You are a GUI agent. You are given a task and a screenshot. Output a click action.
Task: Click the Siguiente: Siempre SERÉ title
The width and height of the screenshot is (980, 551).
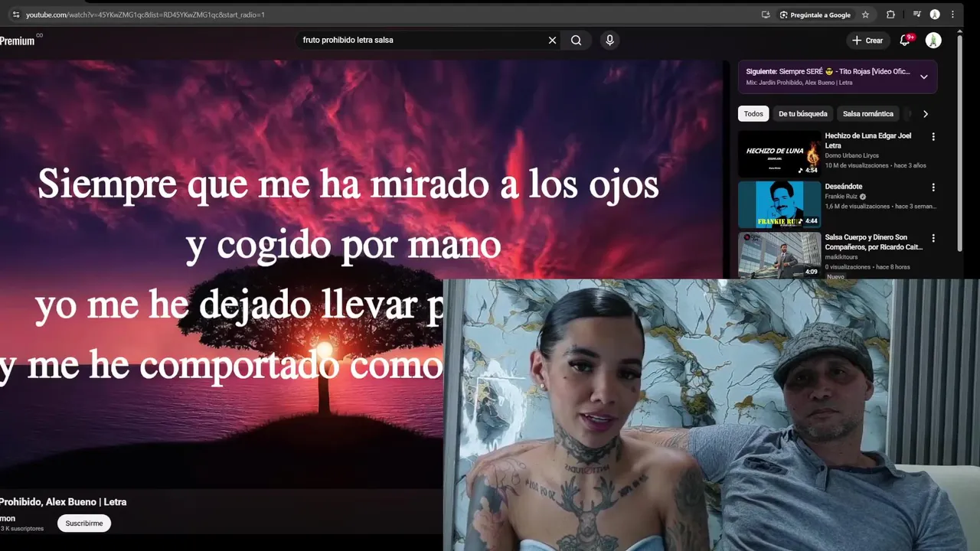828,71
